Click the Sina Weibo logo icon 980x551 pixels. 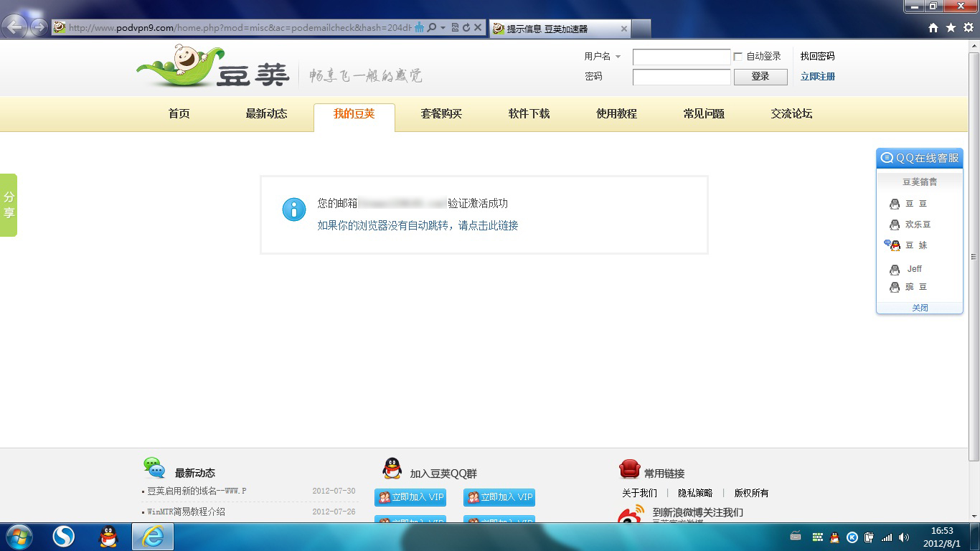coord(631,515)
